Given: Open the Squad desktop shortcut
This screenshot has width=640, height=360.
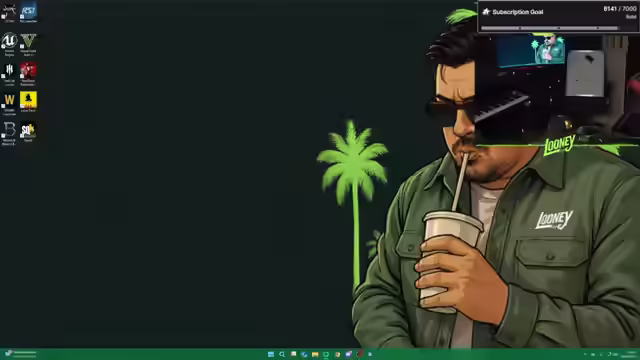Looking at the screenshot, I should click(x=28, y=131).
